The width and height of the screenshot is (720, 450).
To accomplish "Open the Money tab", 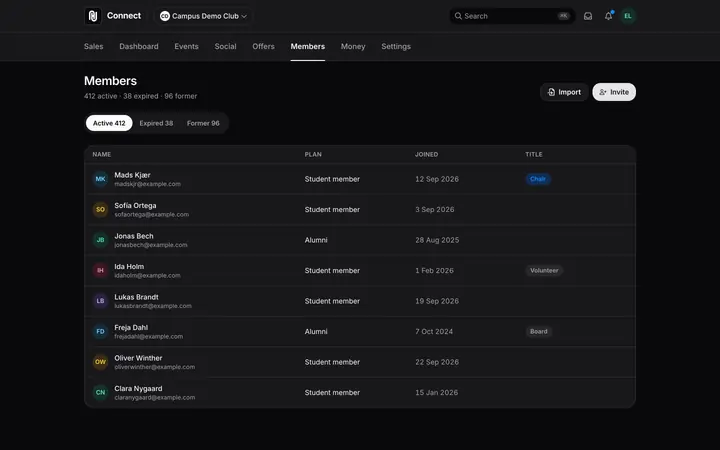I will point(353,46).
